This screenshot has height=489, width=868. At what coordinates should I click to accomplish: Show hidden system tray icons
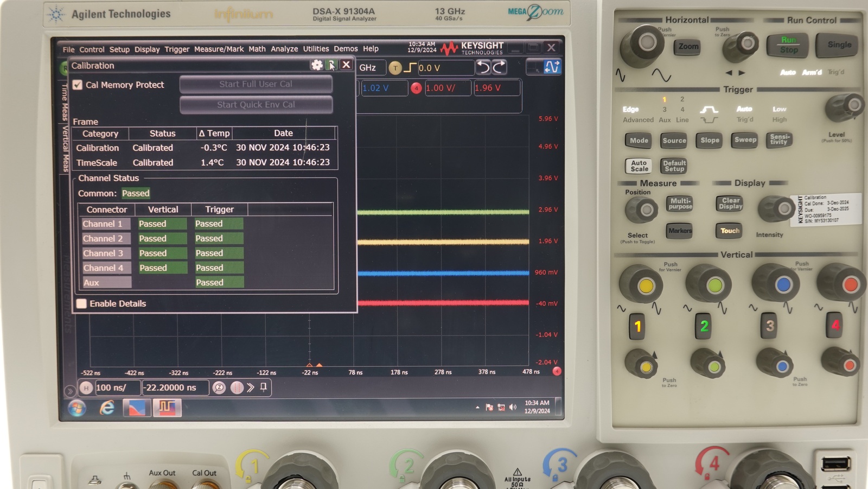tap(477, 407)
